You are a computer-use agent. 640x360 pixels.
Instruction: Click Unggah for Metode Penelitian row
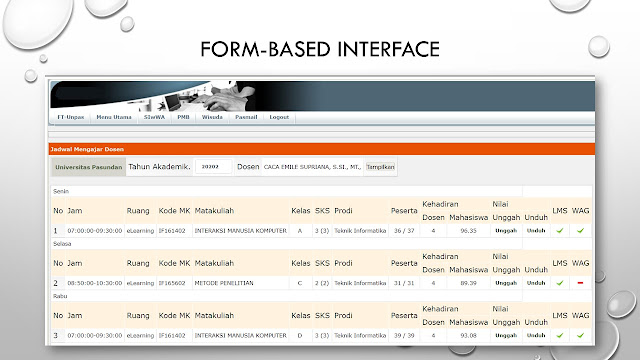506,283
